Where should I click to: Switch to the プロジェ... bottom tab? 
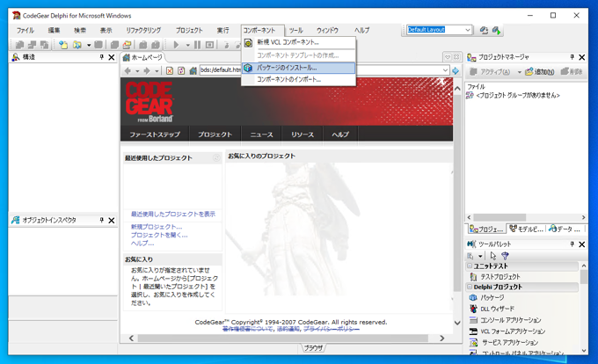click(x=486, y=229)
